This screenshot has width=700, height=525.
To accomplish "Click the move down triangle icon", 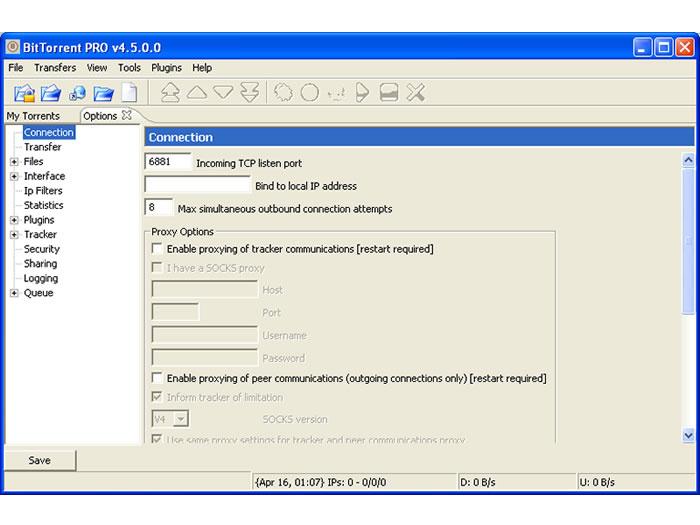I will 223,93.
